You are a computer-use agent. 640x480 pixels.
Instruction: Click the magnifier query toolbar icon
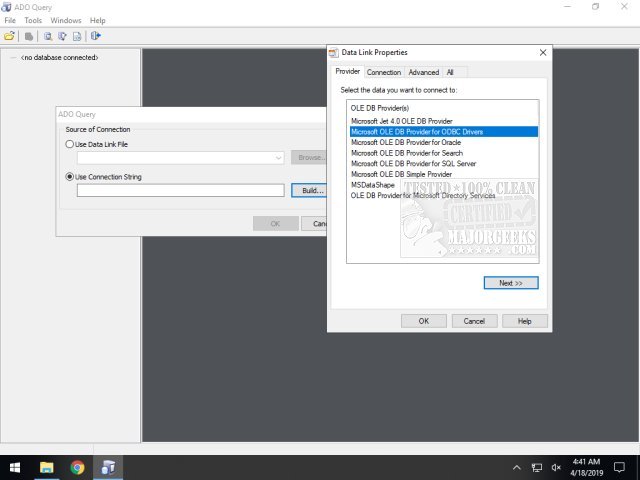48,36
